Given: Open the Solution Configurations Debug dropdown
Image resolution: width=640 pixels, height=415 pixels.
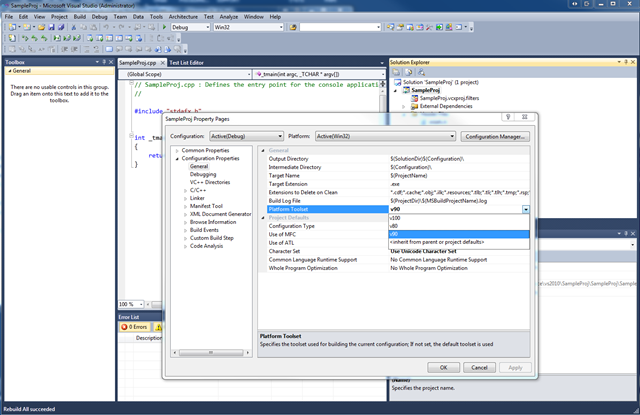Looking at the screenshot, I should 208,27.
